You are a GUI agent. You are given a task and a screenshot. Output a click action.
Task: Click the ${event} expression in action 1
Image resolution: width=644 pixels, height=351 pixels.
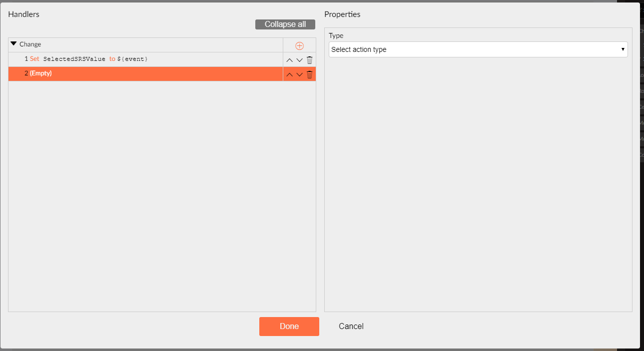pyautogui.click(x=133, y=59)
